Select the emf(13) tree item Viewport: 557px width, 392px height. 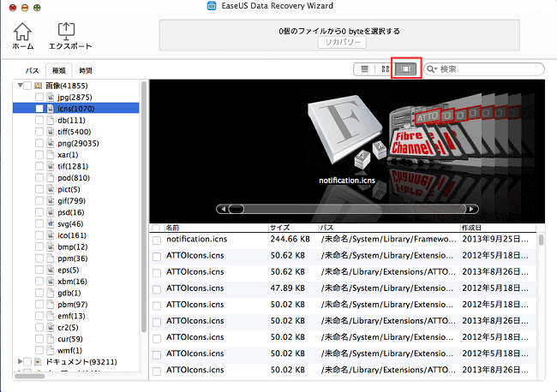(x=71, y=316)
